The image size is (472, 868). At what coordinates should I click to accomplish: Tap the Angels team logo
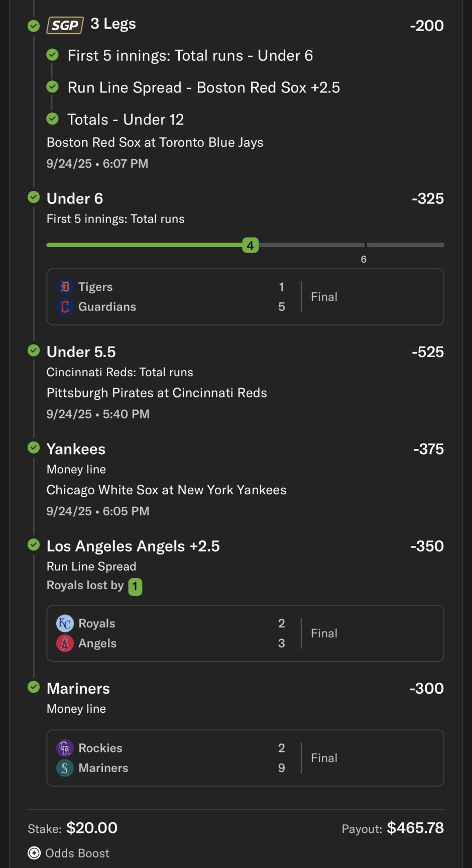[65, 643]
